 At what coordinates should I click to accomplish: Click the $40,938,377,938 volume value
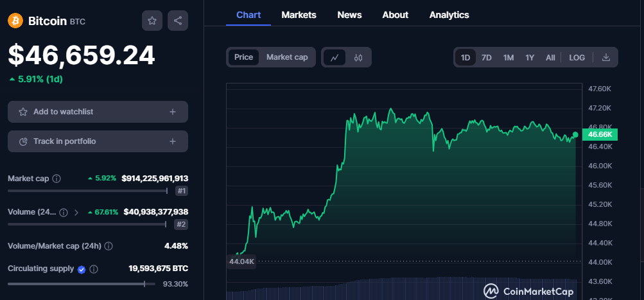155,212
